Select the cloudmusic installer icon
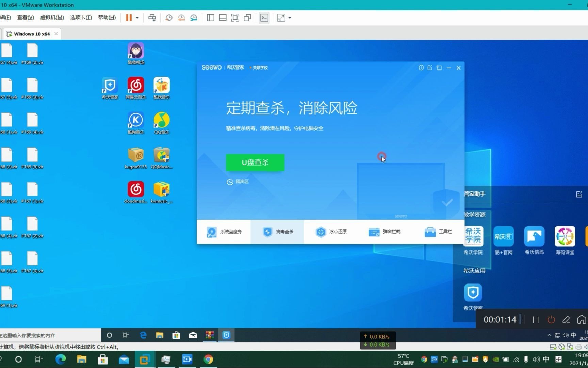 click(x=136, y=192)
